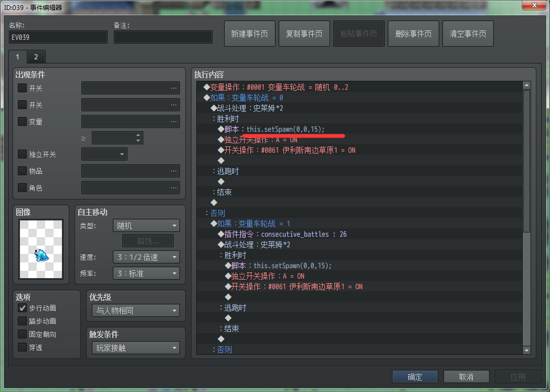Open the 独立开关 letter dropdown

click(x=104, y=154)
